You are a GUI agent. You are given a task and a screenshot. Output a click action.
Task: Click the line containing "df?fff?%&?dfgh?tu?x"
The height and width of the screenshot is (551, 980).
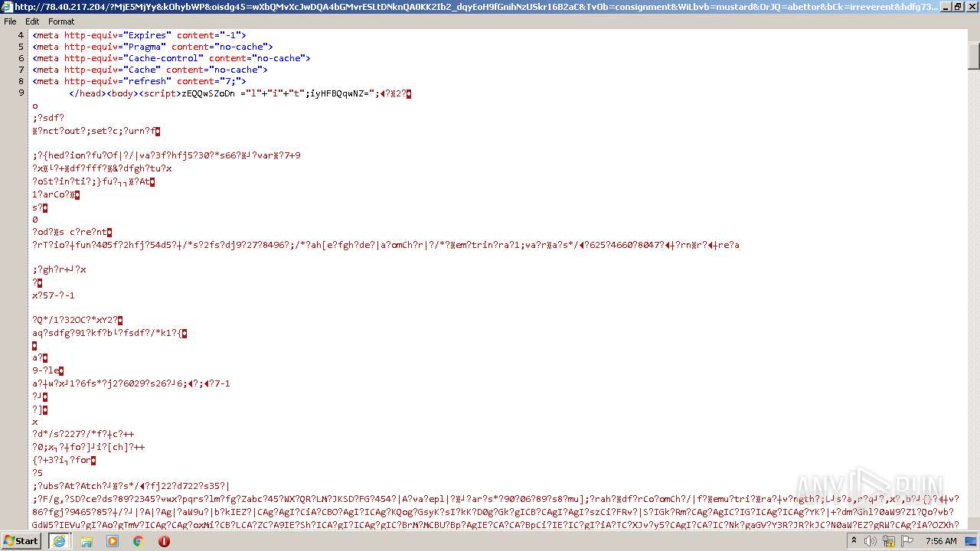(102, 168)
